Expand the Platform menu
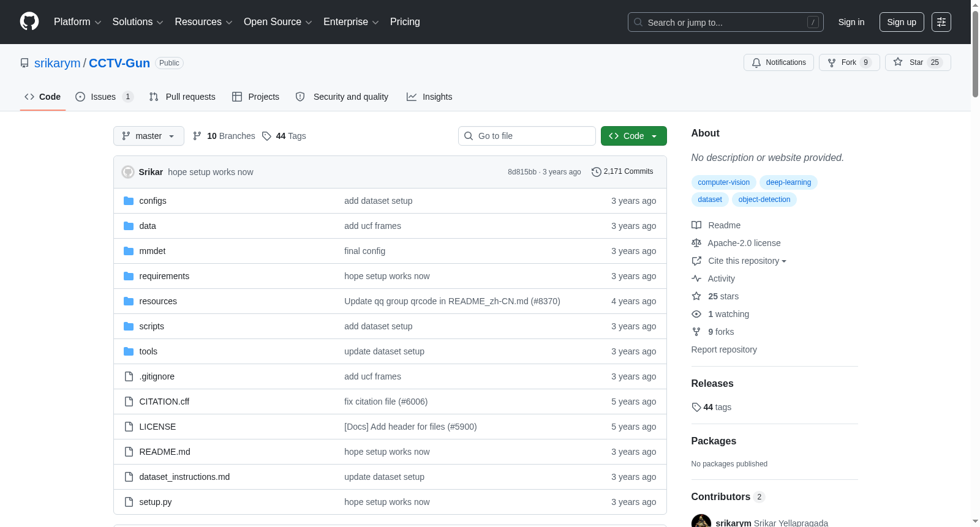The width and height of the screenshot is (980, 527). [x=77, y=22]
